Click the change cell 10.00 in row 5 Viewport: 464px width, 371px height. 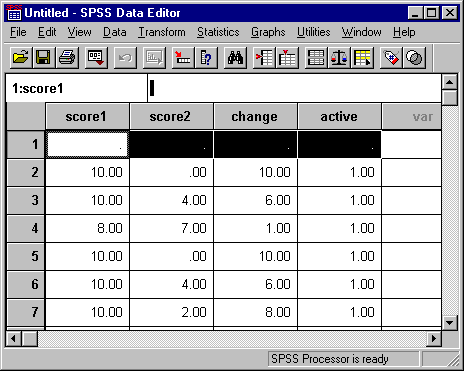pyautogui.click(x=255, y=256)
